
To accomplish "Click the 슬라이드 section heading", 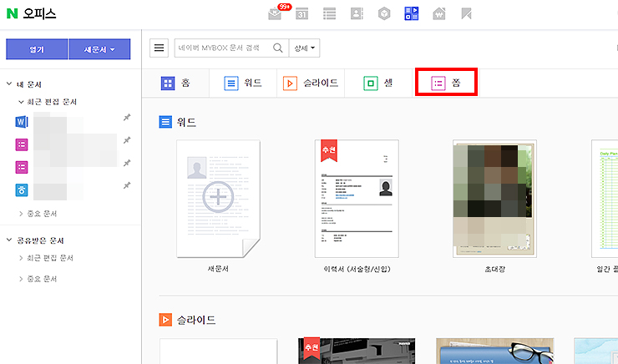I will (x=196, y=320).
